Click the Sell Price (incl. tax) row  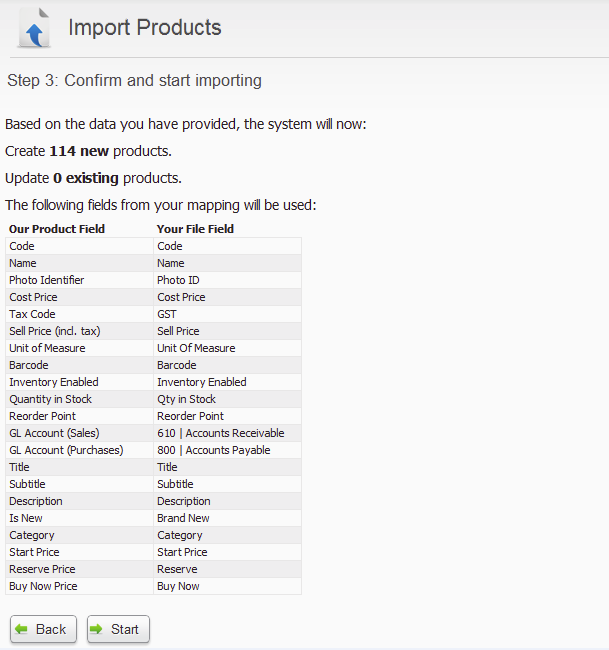(153, 331)
